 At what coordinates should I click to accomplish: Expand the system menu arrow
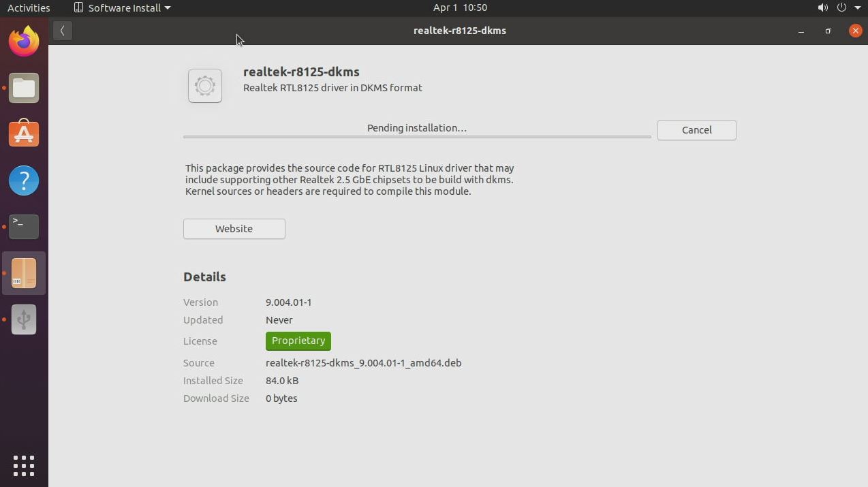pyautogui.click(x=858, y=7)
